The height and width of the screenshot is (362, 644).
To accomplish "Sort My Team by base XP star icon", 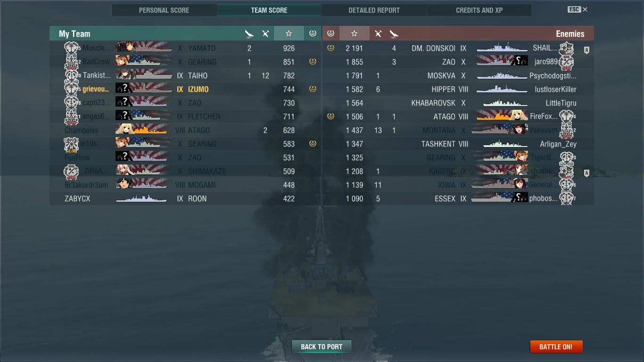I will pyautogui.click(x=289, y=33).
